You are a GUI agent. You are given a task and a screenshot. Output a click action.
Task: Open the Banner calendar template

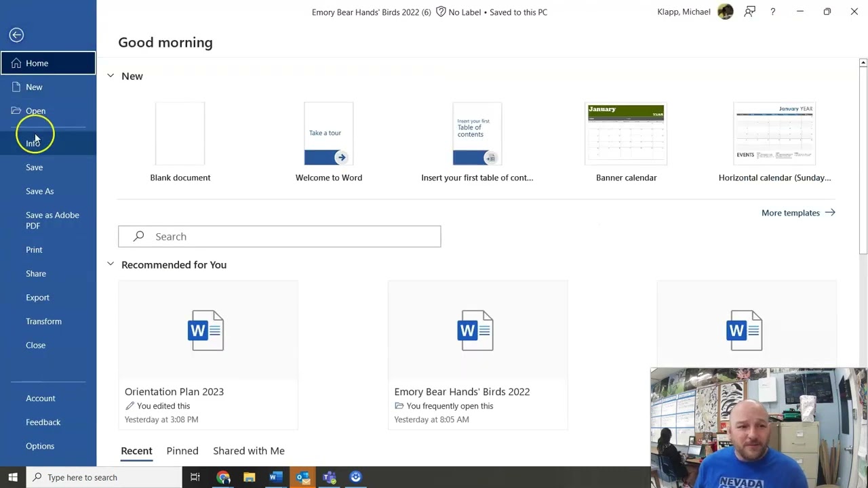(x=626, y=143)
